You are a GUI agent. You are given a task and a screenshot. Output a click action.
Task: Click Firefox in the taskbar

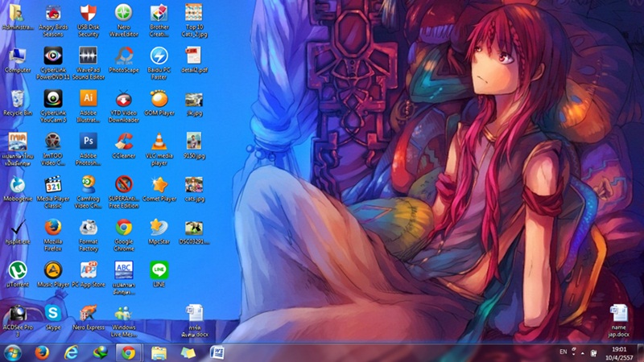pos(42,353)
